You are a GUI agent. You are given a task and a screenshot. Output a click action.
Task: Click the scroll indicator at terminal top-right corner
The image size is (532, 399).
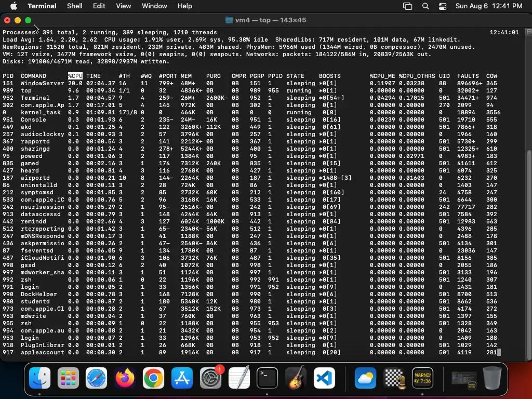pyautogui.click(x=528, y=32)
